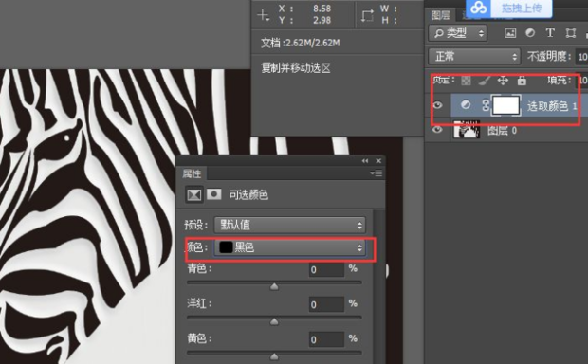
Task: Click the 文档 :2.62M/2.62M text
Action: pyautogui.click(x=301, y=43)
